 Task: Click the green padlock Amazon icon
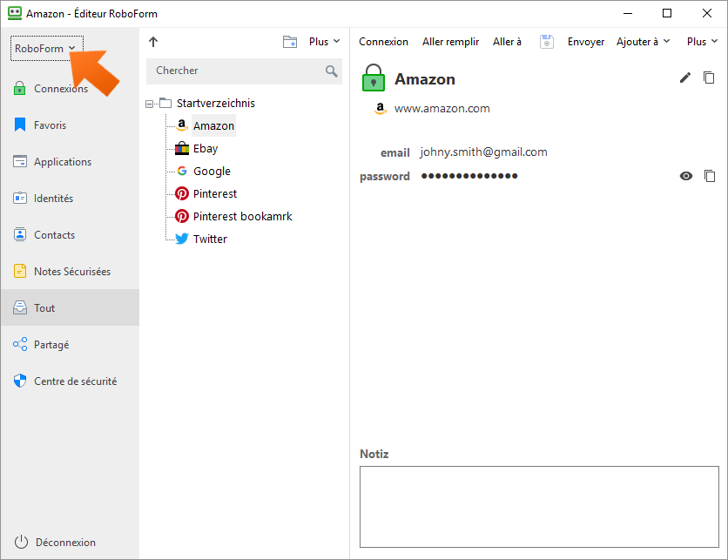[x=374, y=78]
